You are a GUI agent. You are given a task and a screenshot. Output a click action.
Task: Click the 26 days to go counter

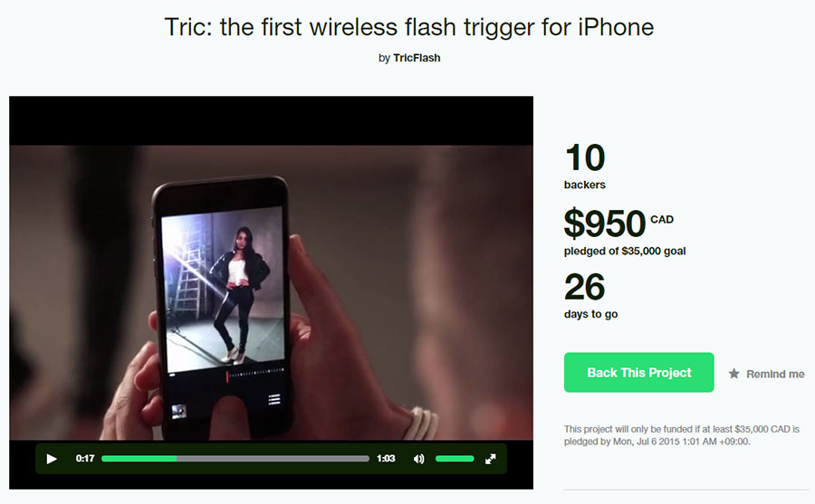click(585, 287)
